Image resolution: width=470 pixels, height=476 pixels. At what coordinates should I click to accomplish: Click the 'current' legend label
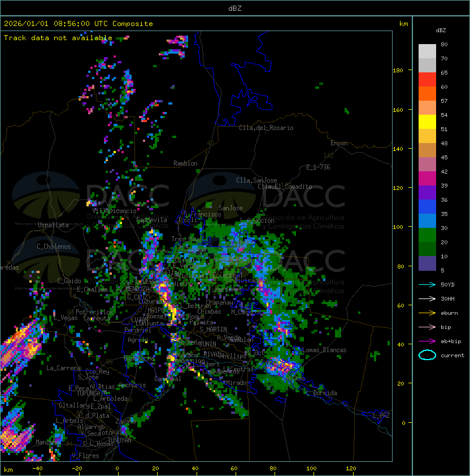point(452,355)
